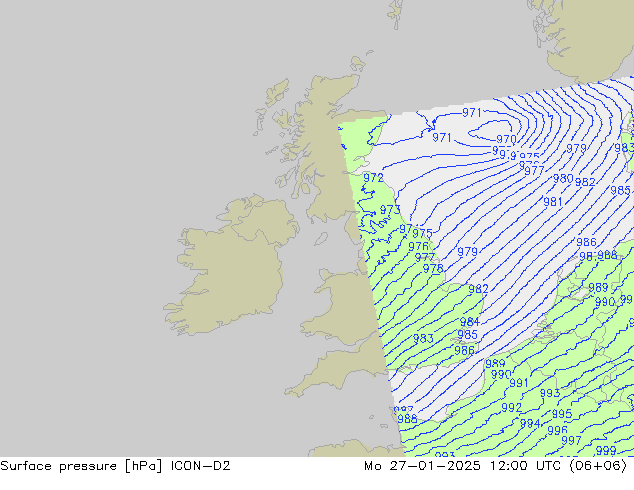This screenshot has height=490, width=634.
Task: Select the 'ICON-D2' model name label
Action: click(x=201, y=466)
